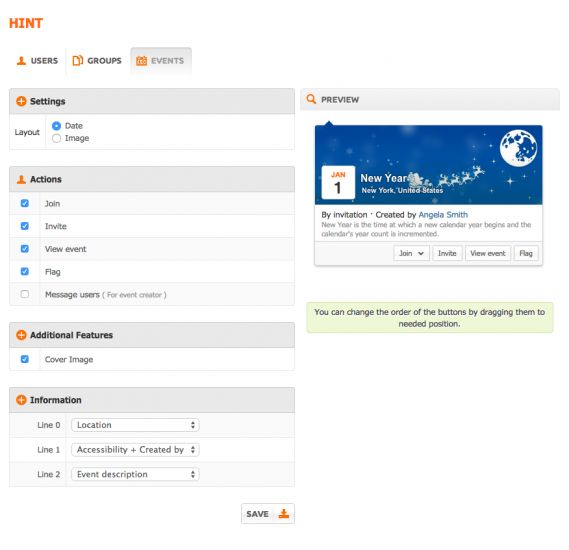The height and width of the screenshot is (550, 569).
Task: Click the download icon on Save button
Action: click(284, 514)
